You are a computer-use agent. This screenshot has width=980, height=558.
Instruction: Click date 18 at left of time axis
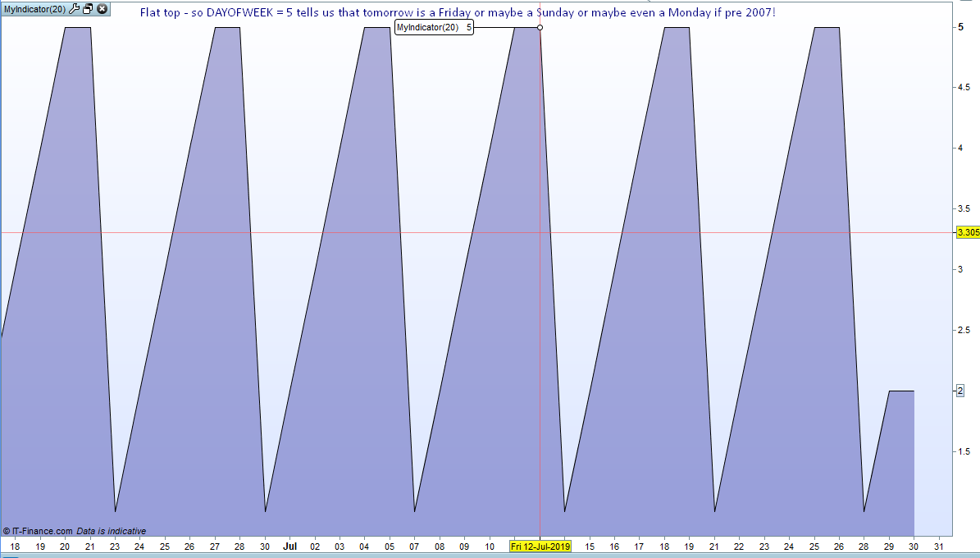pos(15,547)
